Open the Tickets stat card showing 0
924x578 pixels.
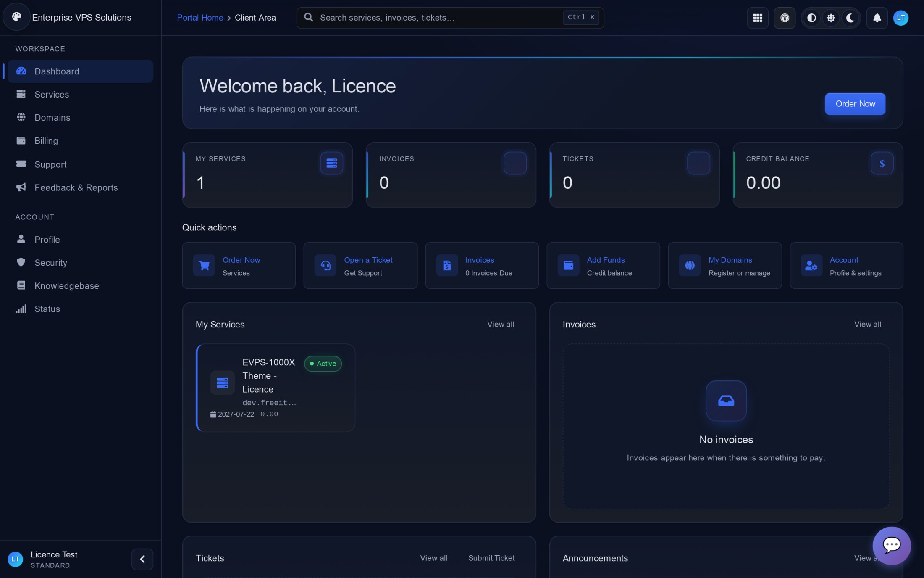coord(634,175)
